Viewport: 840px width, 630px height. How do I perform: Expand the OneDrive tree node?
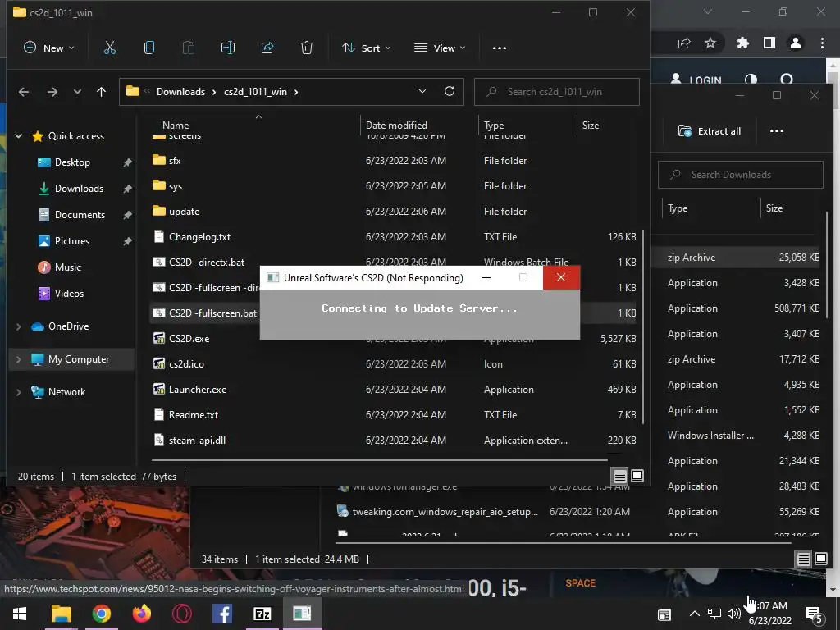18,326
